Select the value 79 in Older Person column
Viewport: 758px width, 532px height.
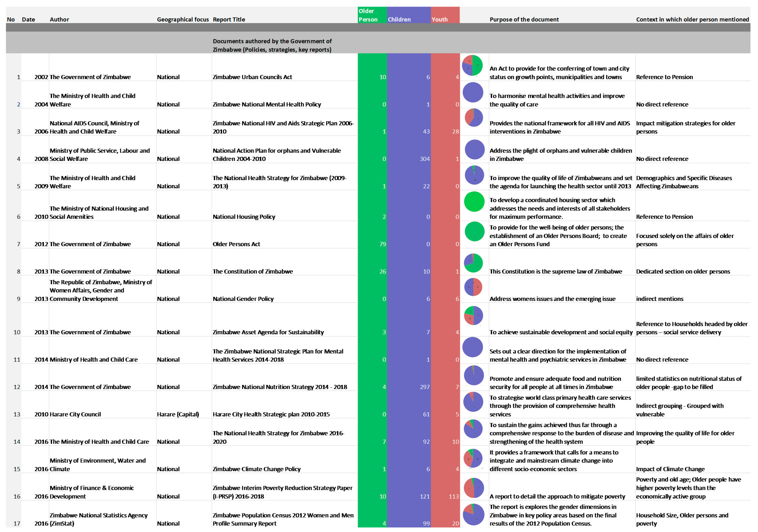point(382,244)
